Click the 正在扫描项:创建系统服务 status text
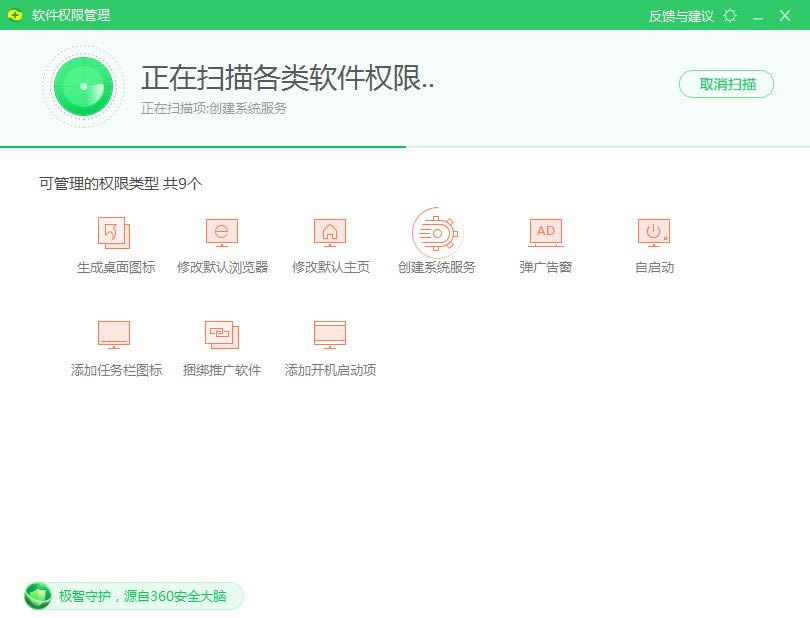This screenshot has width=810, height=618. coord(214,108)
